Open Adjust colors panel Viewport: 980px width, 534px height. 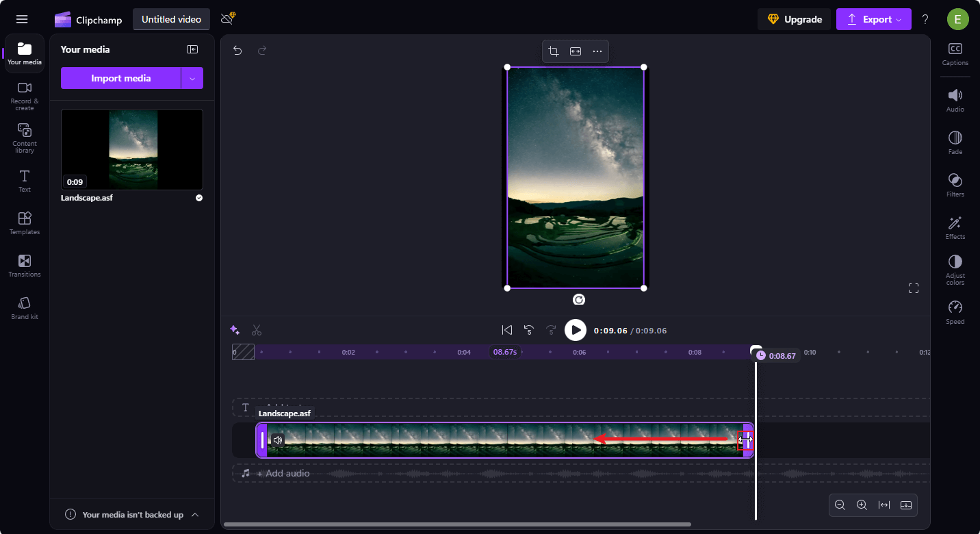click(955, 270)
